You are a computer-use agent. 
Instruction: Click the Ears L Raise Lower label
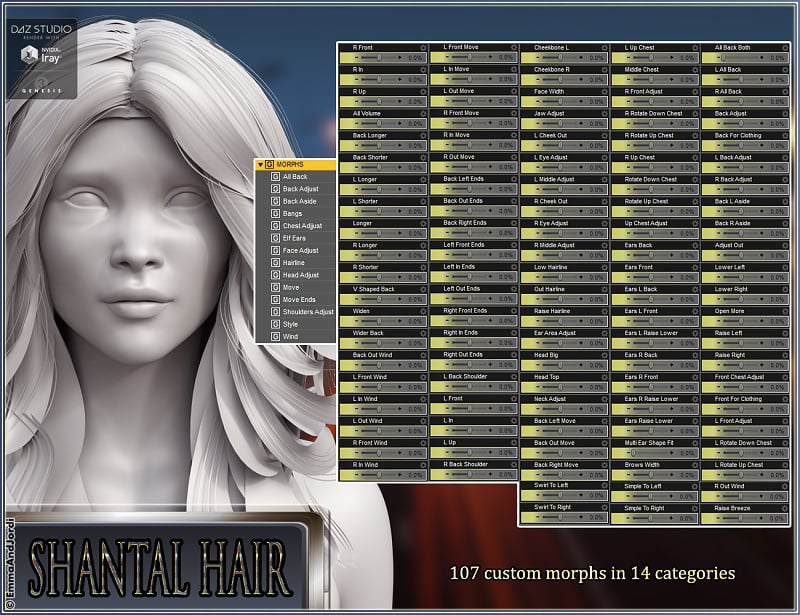click(x=651, y=333)
